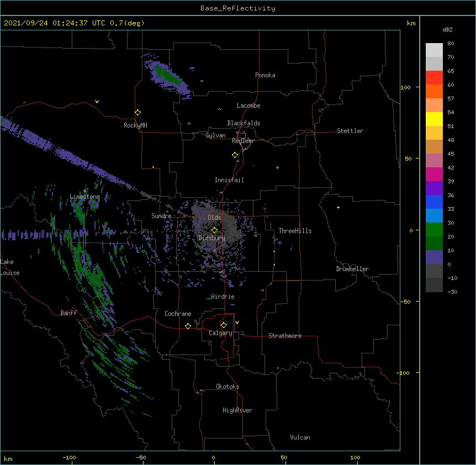476x465 pixels.
Task: Click the Cochrane city label
Action: point(178,314)
